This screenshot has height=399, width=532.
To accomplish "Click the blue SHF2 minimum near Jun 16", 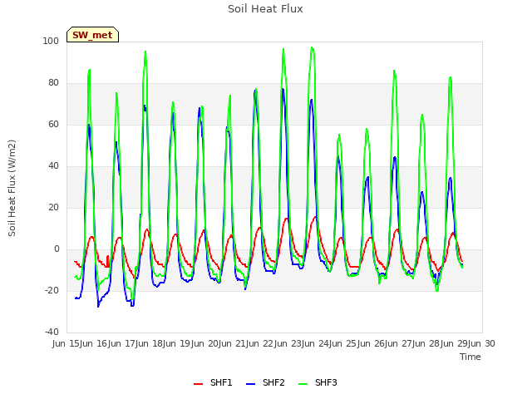I will point(98,307).
